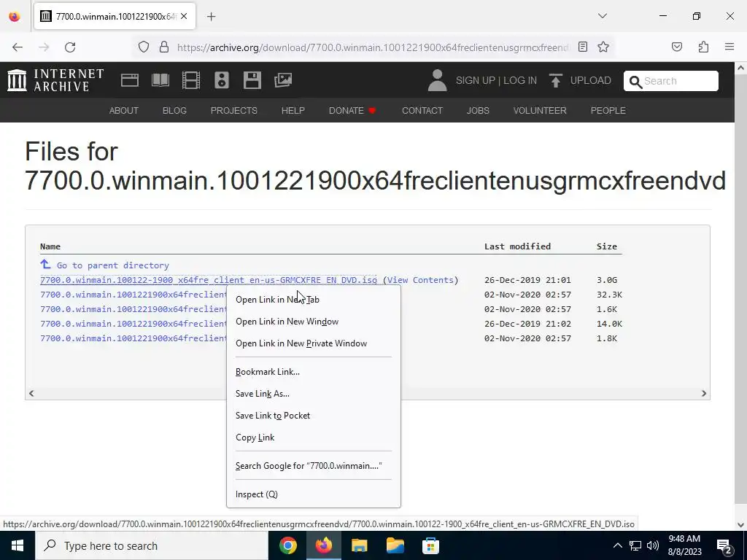Click the user avatar icon
This screenshot has height=560, width=747.
437,80
